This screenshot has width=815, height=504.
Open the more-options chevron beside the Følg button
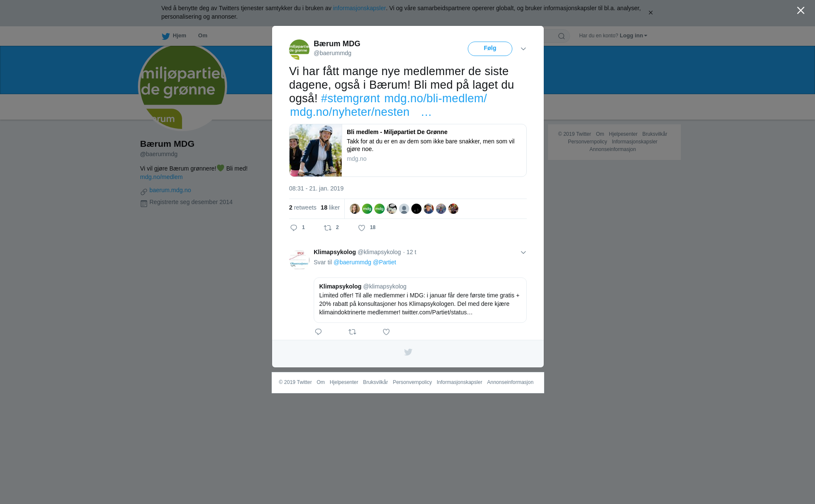[x=523, y=49]
